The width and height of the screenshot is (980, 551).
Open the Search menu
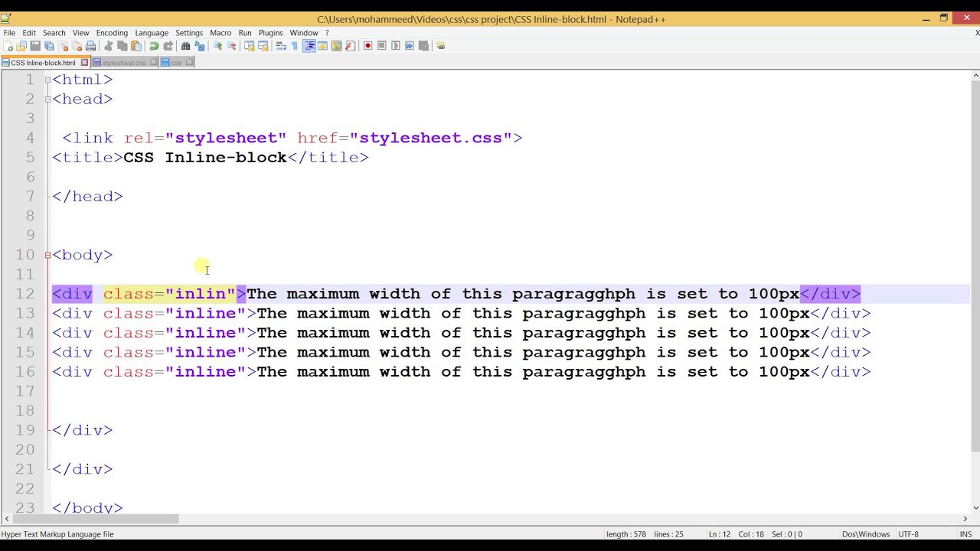pos(54,33)
